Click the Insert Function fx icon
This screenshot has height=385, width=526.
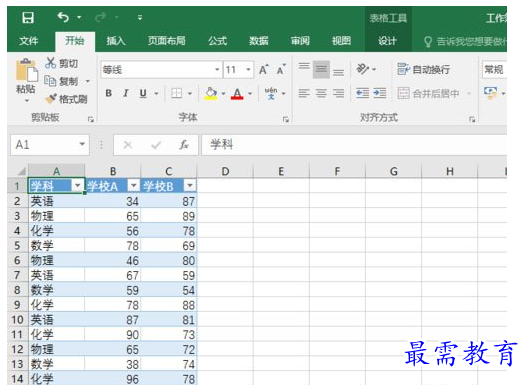[x=183, y=145]
